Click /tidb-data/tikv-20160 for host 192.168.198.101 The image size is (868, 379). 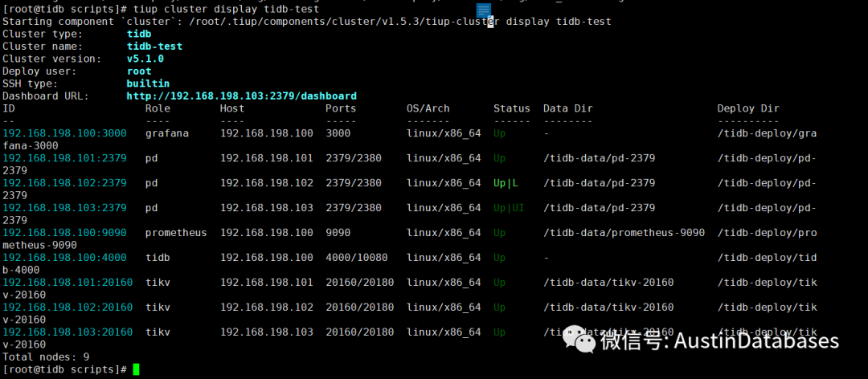608,283
